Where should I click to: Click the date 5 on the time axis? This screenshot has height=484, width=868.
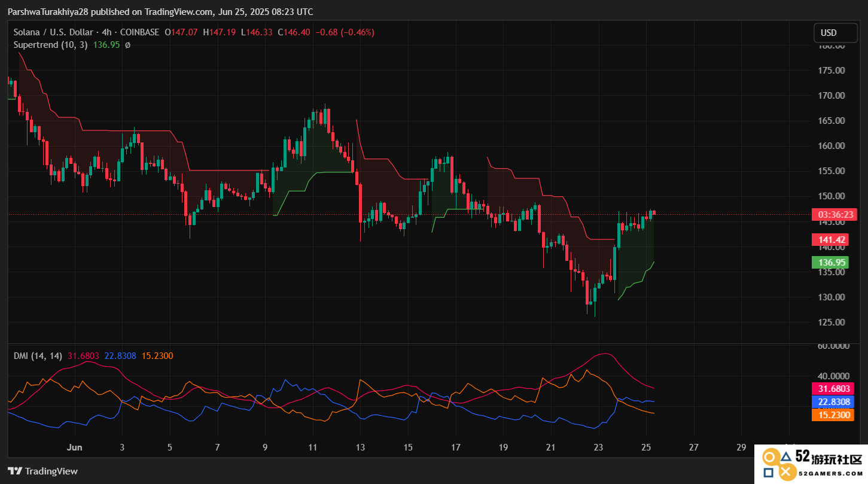point(170,448)
